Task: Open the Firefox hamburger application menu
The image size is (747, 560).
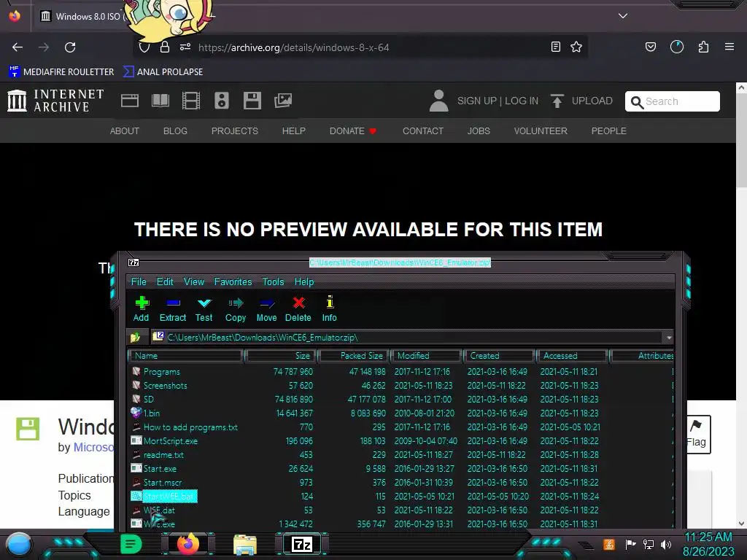Action: tap(729, 47)
